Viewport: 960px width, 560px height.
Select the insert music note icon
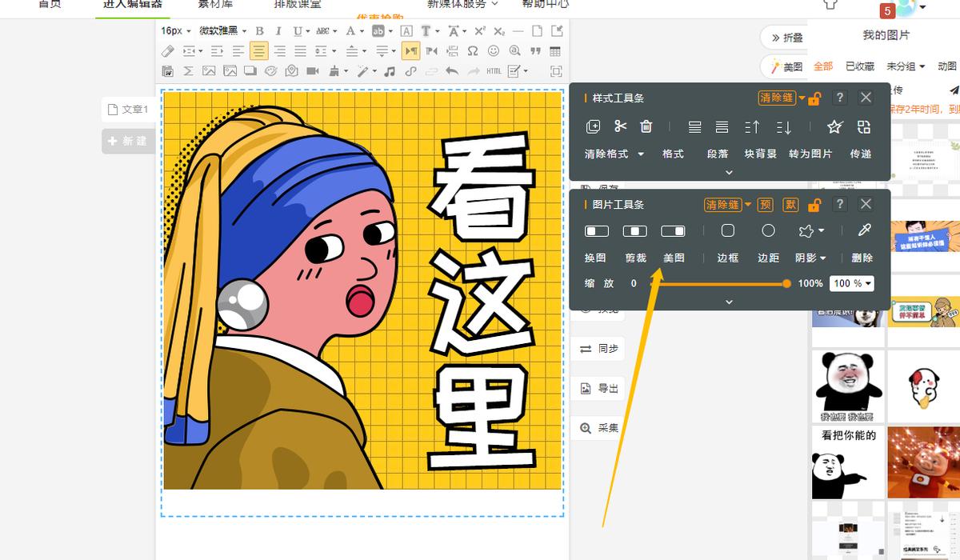click(390, 70)
